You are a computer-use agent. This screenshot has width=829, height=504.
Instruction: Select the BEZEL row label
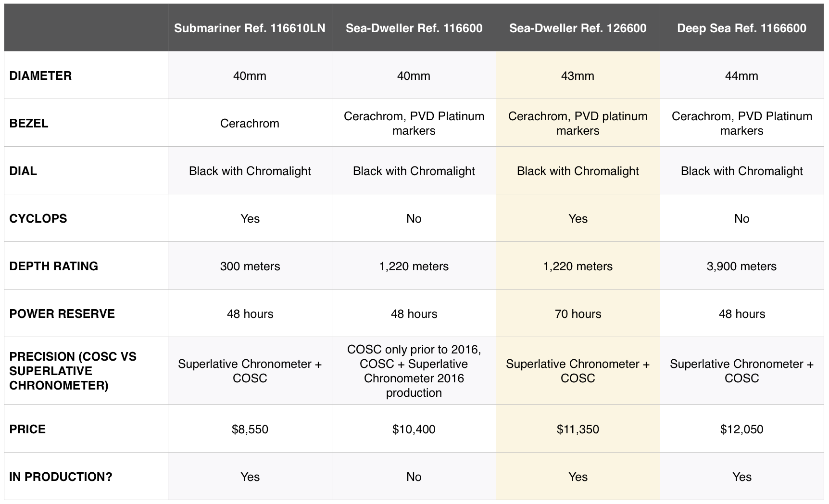29,124
